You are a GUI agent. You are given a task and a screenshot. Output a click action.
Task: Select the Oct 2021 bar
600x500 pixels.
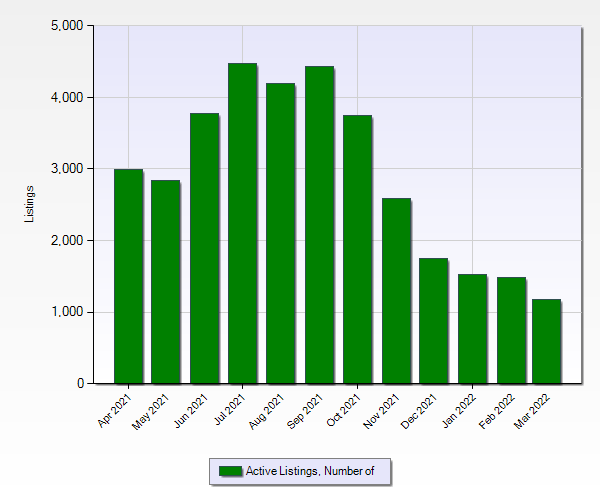[x=357, y=250]
